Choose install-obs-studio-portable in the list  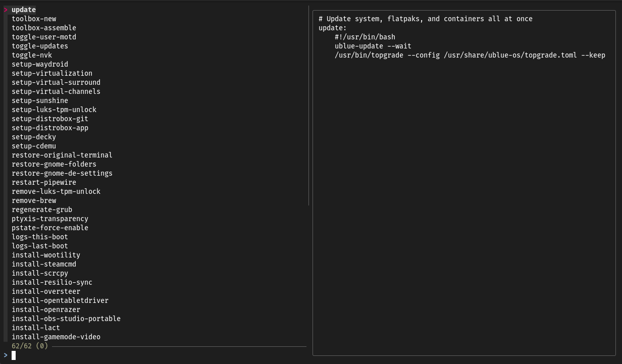[66, 319]
